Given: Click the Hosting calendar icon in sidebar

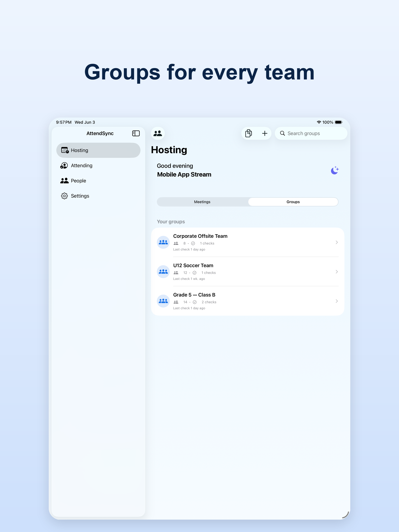Looking at the screenshot, I should (x=65, y=150).
